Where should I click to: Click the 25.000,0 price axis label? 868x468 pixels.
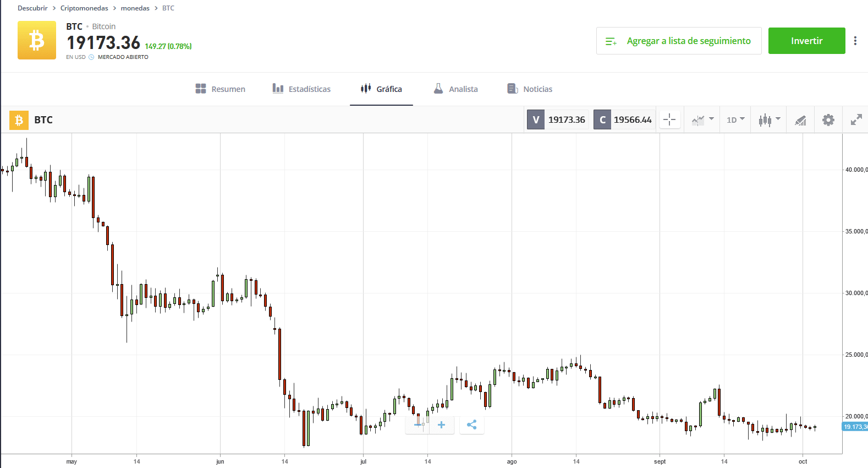[x=856, y=355]
